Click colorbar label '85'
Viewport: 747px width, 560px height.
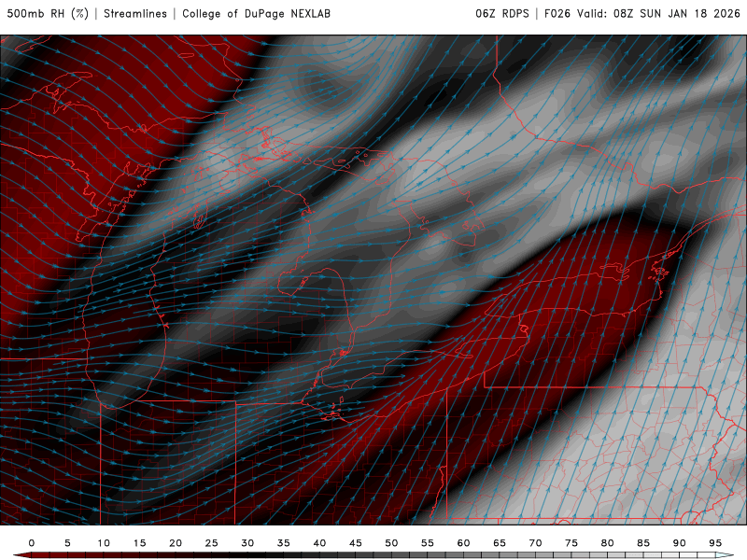coord(643,543)
